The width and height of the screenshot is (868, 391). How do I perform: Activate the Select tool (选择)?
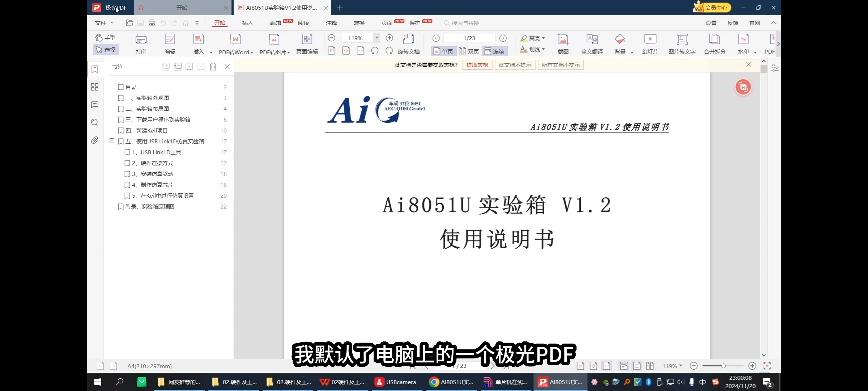pos(106,50)
